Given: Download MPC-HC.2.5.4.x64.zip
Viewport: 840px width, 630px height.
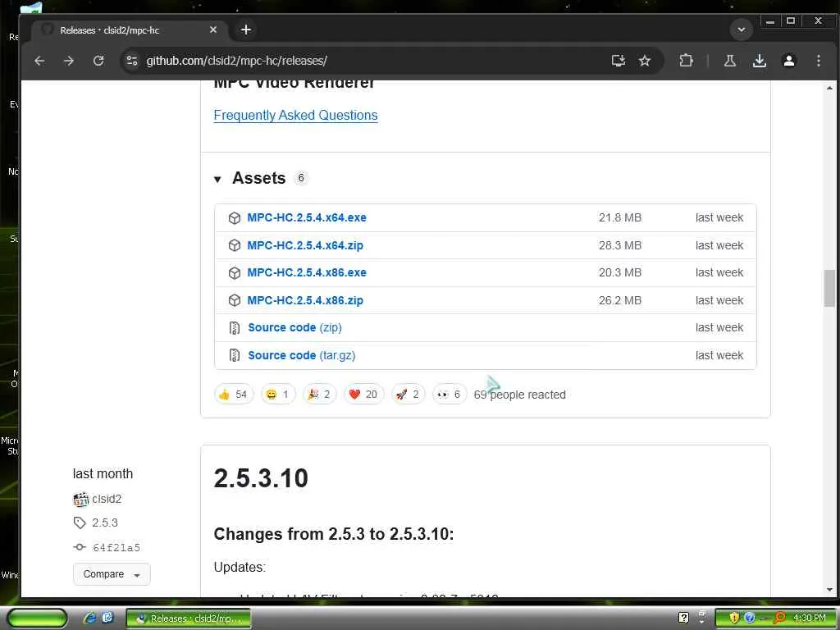Looking at the screenshot, I should coord(305,245).
